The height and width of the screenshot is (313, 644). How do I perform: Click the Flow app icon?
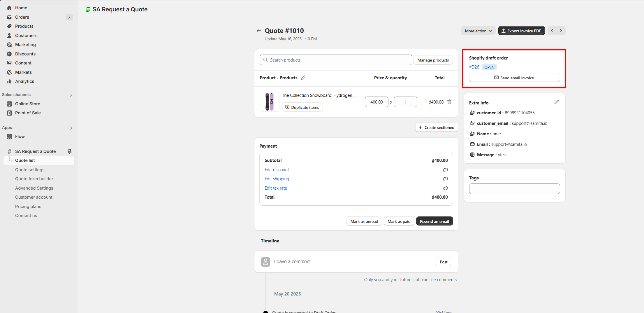click(9, 137)
